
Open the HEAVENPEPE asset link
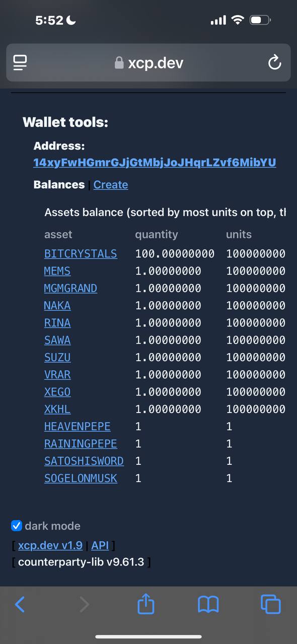pyautogui.click(x=77, y=426)
